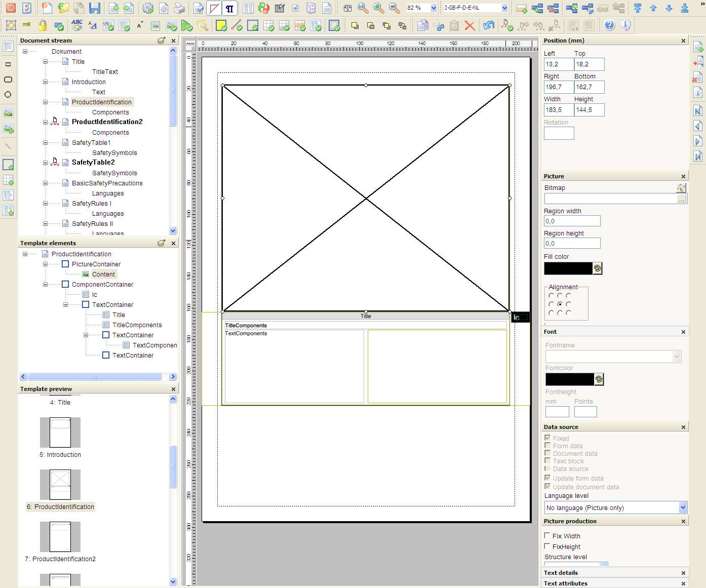Enable the FixHeight checkbox

pos(547,546)
